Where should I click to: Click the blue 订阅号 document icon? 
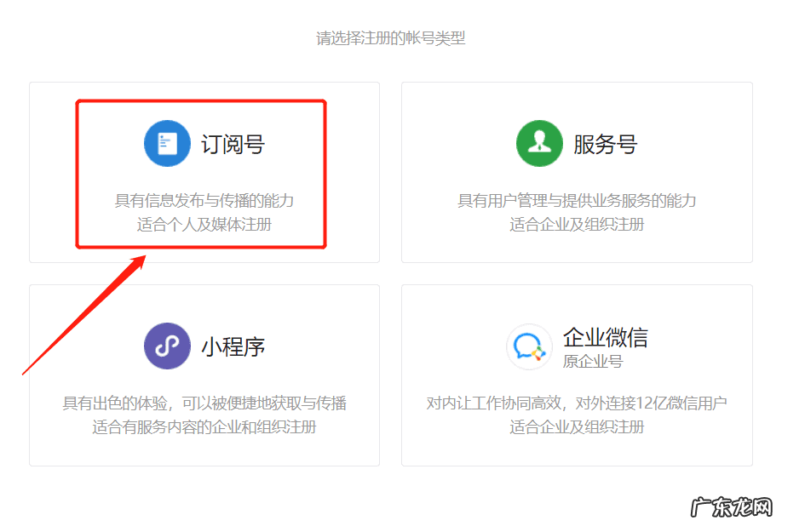(x=166, y=143)
